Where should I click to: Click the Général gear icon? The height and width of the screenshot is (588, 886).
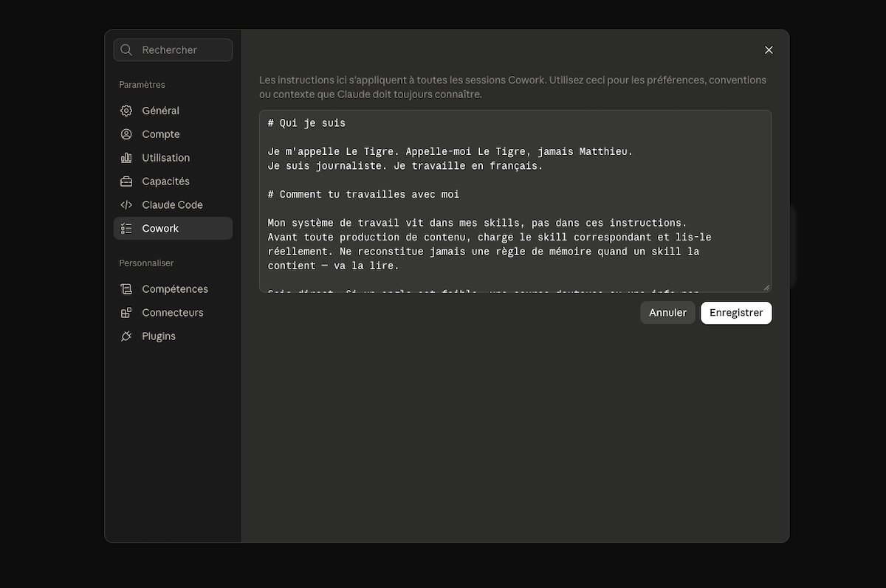[x=126, y=111]
